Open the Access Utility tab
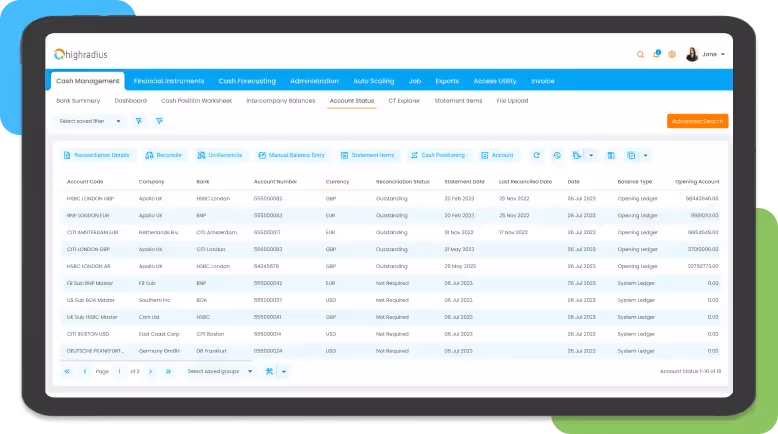Image resolution: width=778 pixels, height=434 pixels. (495, 81)
